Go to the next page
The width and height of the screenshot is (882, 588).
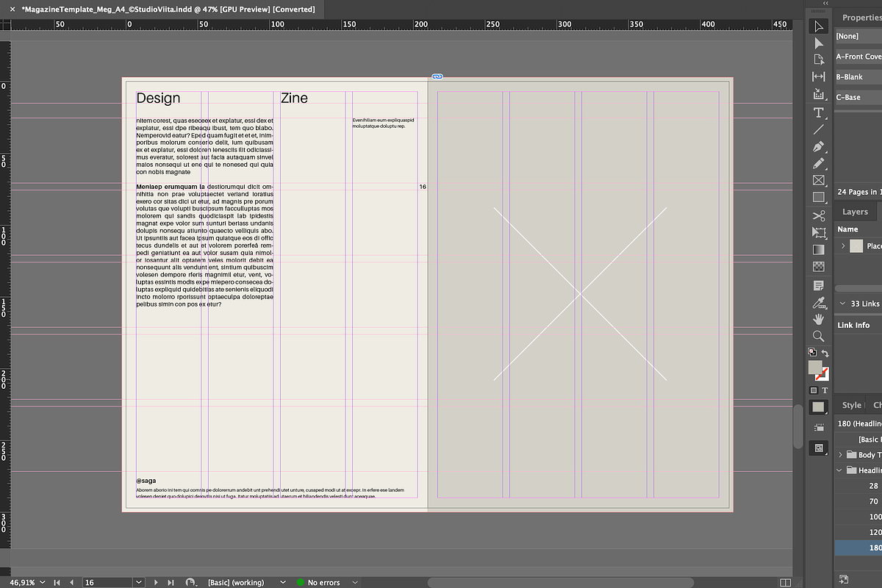[156, 582]
